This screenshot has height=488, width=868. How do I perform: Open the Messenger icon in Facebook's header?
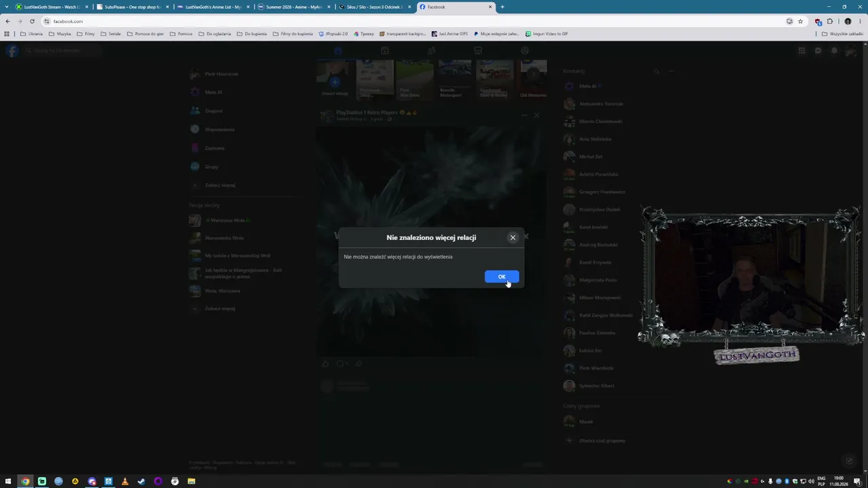click(818, 51)
